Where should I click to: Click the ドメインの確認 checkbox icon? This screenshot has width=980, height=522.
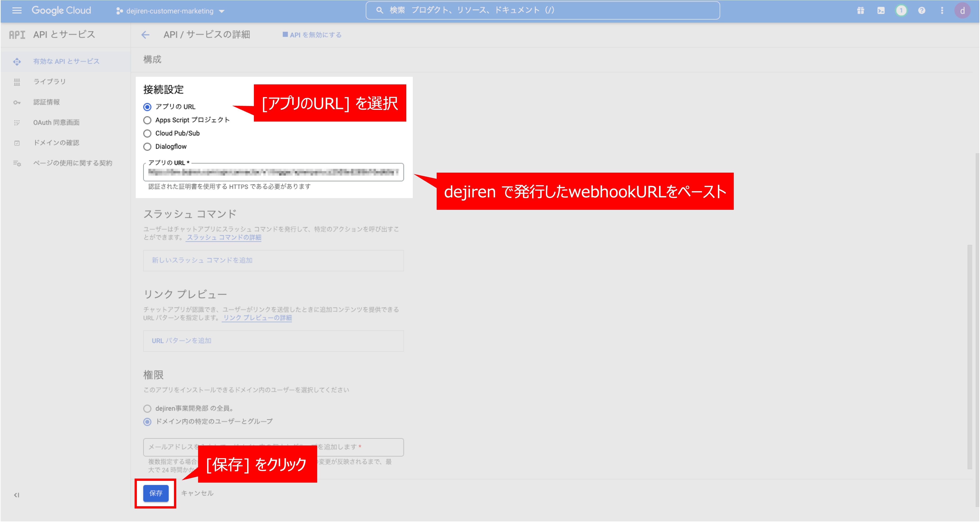pos(17,143)
